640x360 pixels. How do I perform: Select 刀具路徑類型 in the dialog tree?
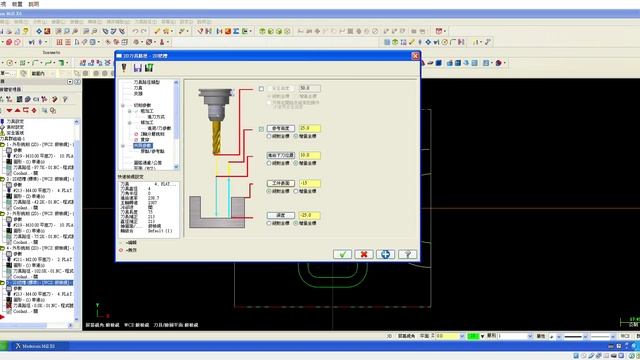147,82
